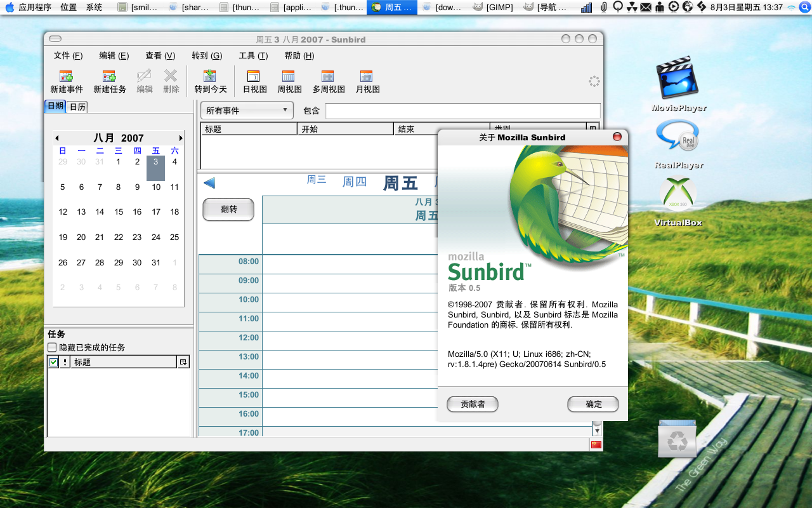Select date 31 in August row
Viewport: 812px width, 508px height.
(156, 263)
